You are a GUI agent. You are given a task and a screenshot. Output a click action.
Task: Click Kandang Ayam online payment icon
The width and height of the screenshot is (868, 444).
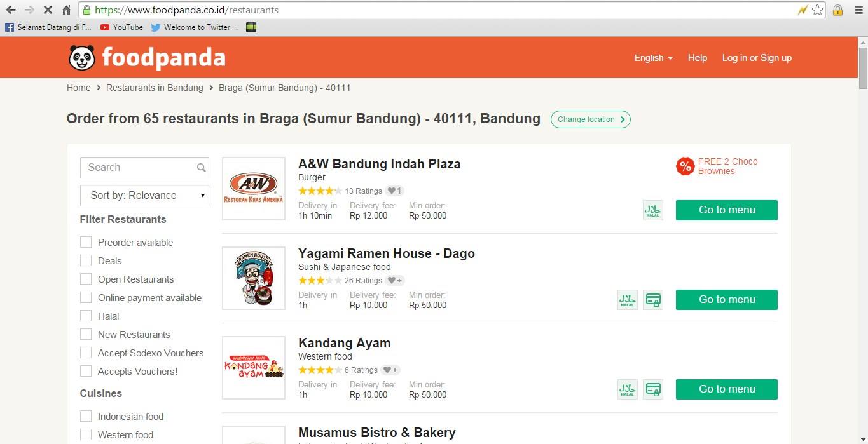(x=653, y=389)
